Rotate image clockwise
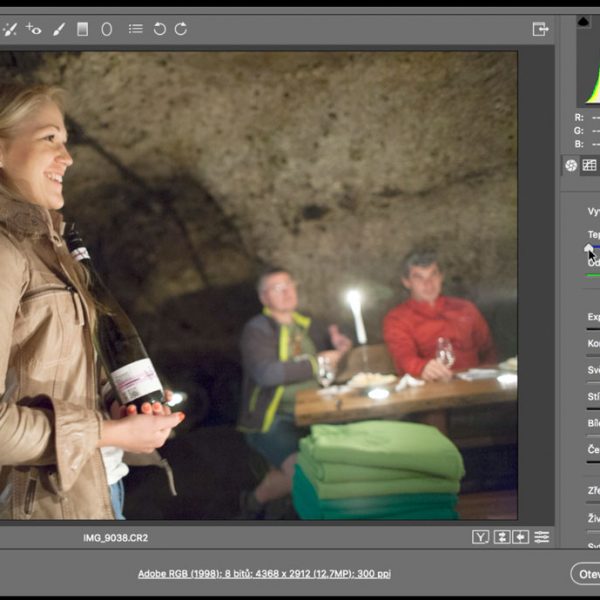600x600 pixels. coord(181,29)
